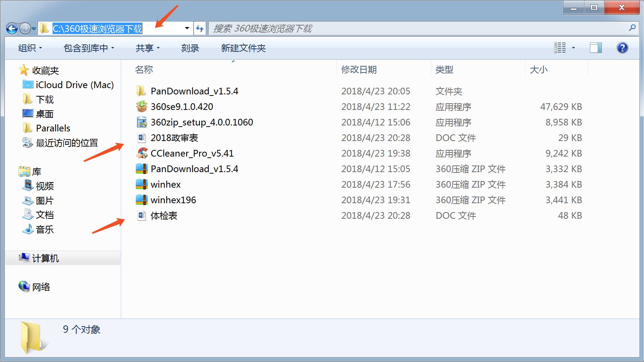The image size is (644, 362).
Task: Select the file name 体检表
Action: 164,215
